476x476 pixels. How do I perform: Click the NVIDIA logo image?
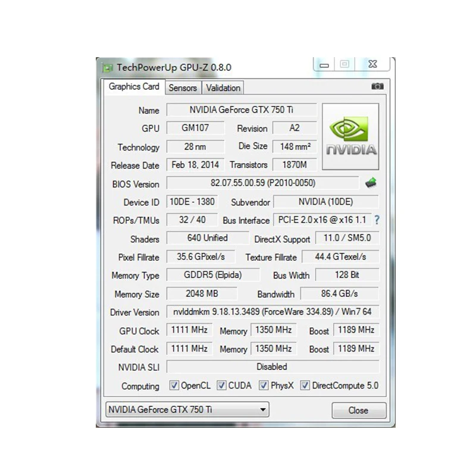click(x=350, y=136)
